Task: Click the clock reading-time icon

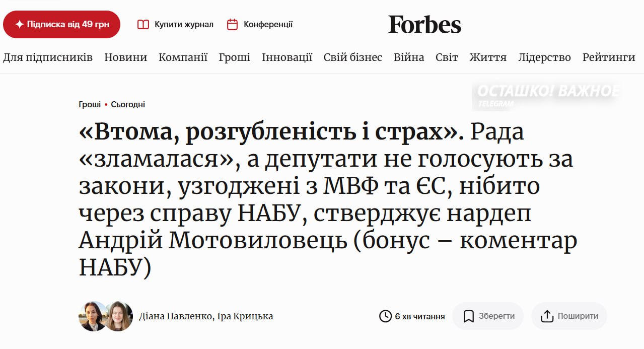Action: click(385, 316)
